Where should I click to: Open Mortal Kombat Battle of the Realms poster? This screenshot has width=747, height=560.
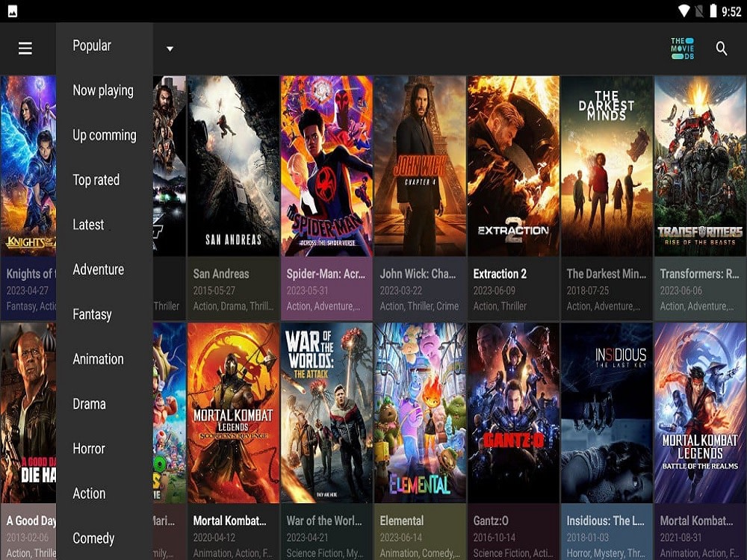coord(700,413)
